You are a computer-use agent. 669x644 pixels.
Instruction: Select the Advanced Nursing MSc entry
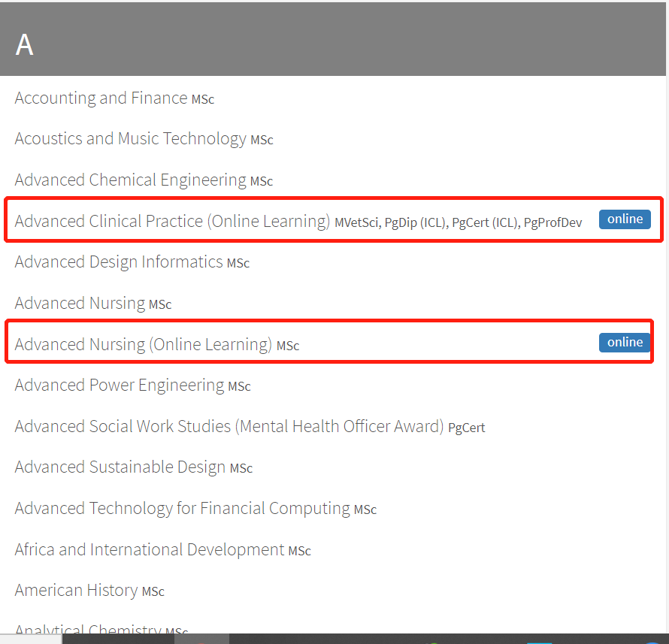click(x=93, y=304)
